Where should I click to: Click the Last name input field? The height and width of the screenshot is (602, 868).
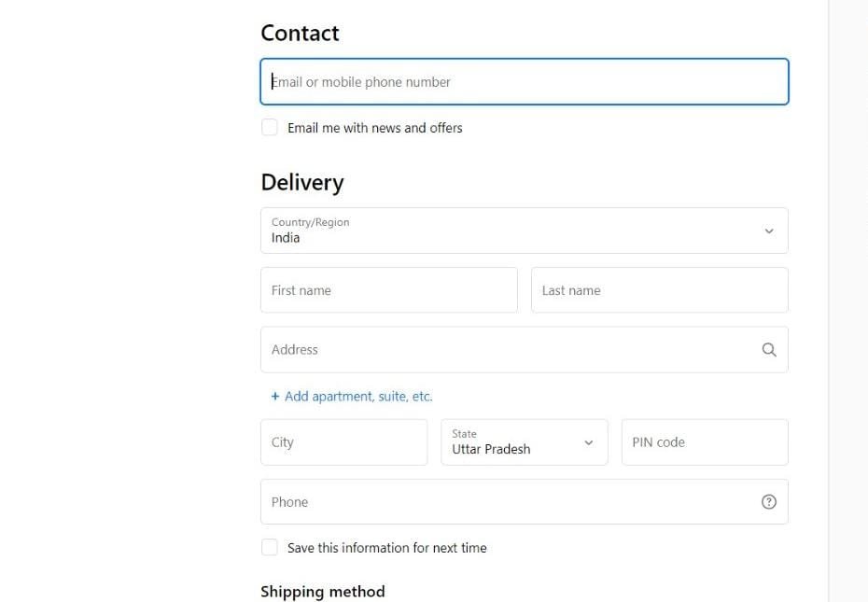[x=658, y=289]
